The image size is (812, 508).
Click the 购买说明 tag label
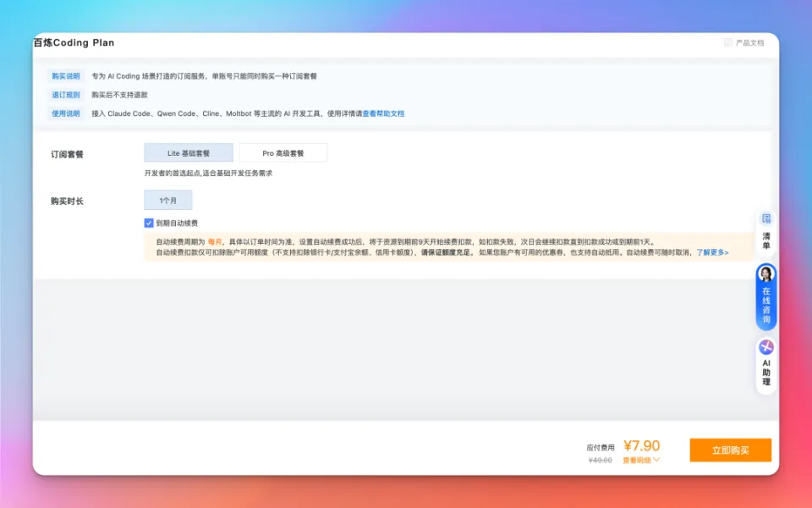tap(66, 76)
